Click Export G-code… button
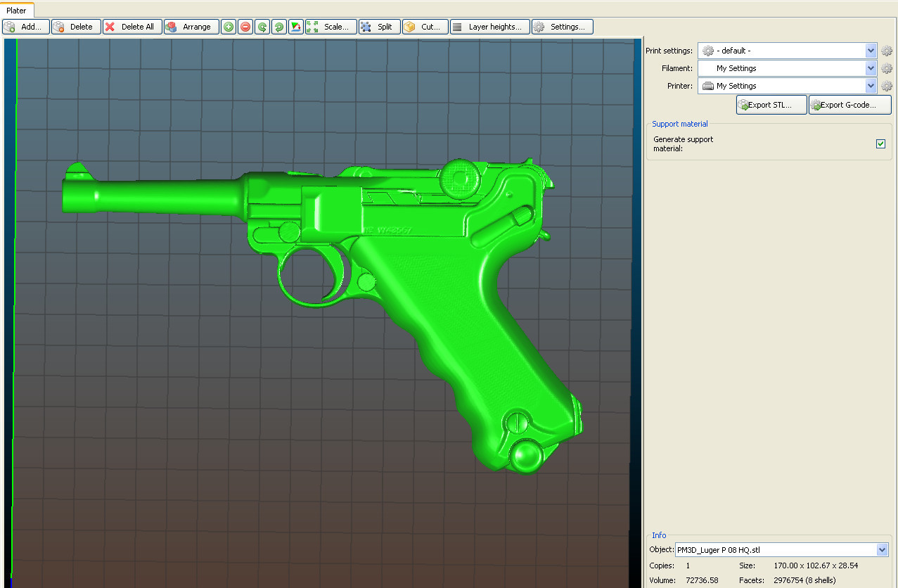This screenshot has height=588, width=898. [x=850, y=105]
